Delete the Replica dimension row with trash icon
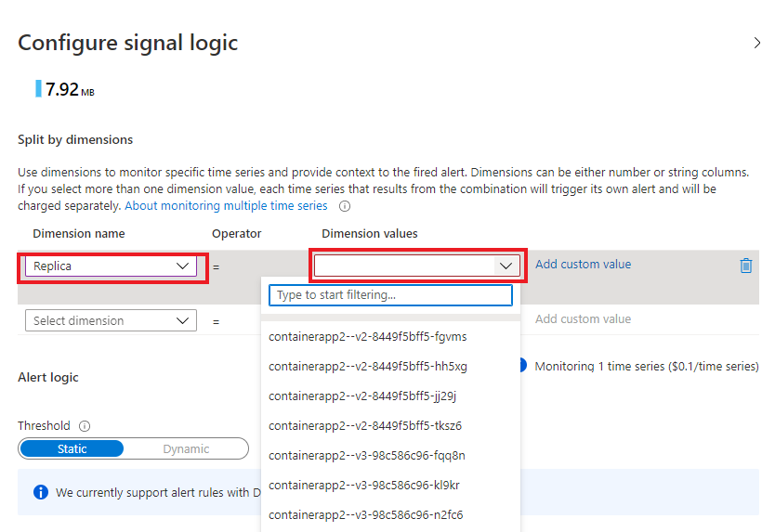This screenshot has height=532, width=775. coord(746,266)
